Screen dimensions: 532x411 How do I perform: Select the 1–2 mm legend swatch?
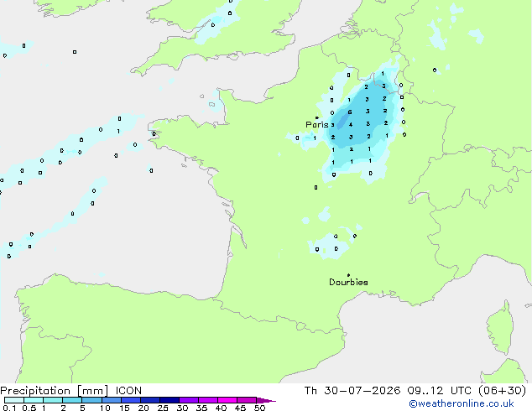tap(53, 400)
